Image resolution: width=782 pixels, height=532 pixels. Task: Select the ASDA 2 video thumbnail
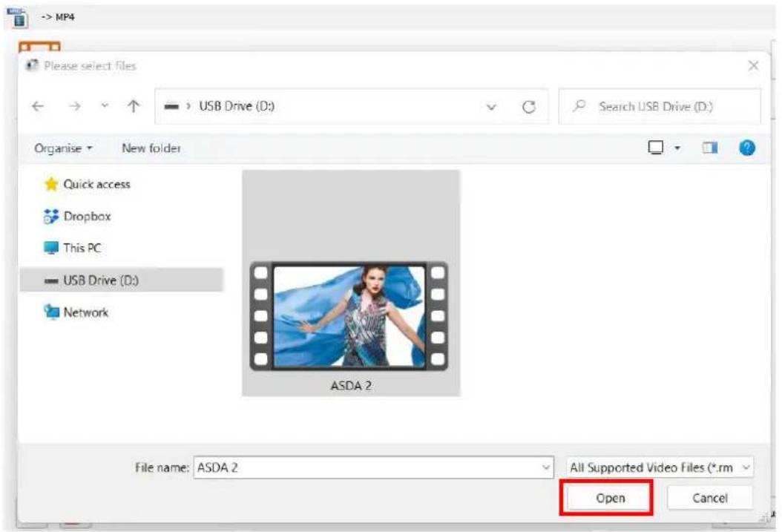[349, 316]
